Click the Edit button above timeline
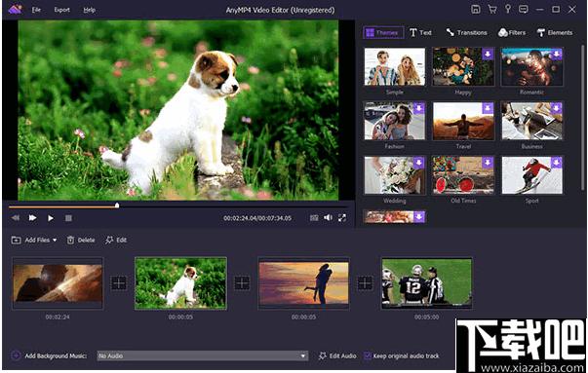Viewport: 588px width, 373px height. coord(116,240)
